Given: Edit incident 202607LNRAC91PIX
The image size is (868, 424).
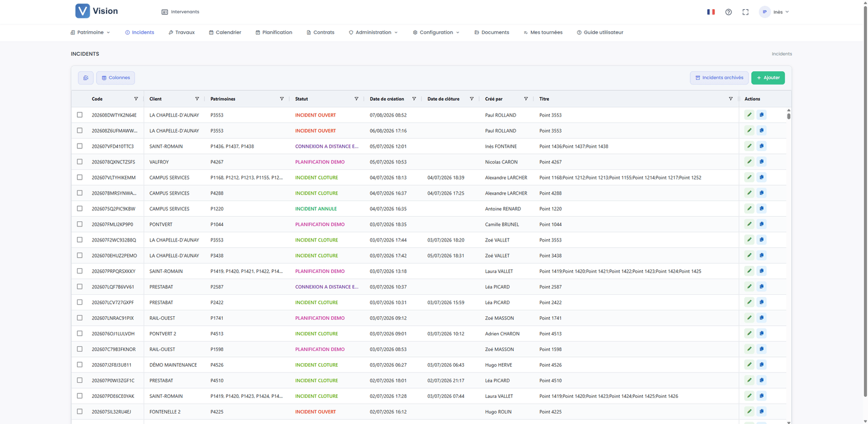Looking at the screenshot, I should (x=749, y=318).
